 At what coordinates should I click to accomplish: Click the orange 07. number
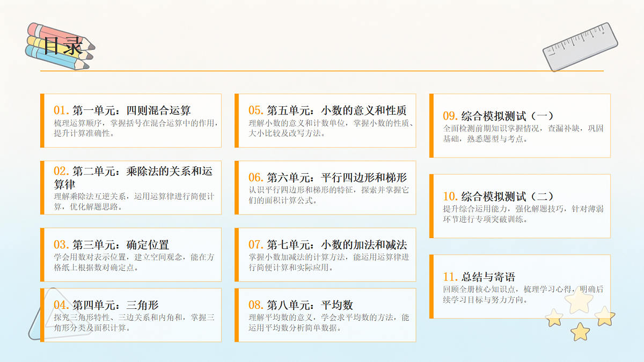coord(256,245)
